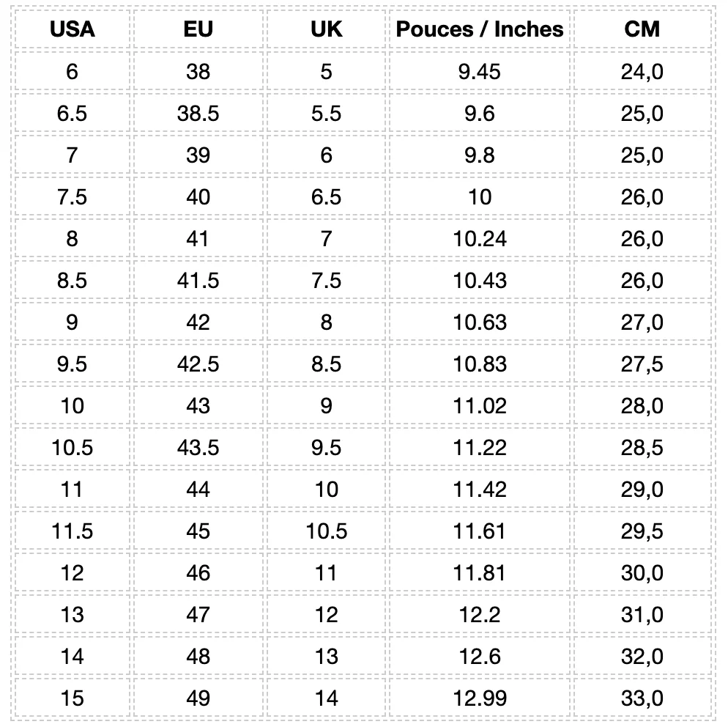The image size is (728, 727).
Task: Select the 27,5 CM cell
Action: pos(642,363)
